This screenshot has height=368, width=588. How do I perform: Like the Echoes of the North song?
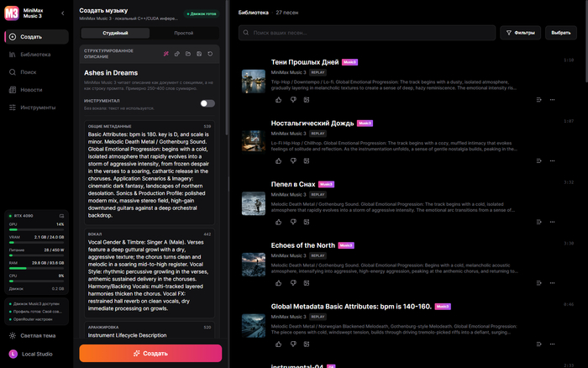click(x=278, y=283)
